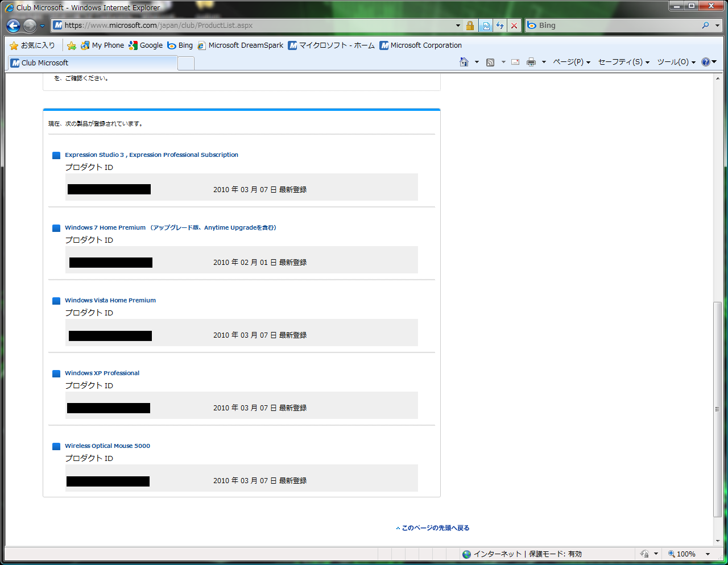
Task: Click the Home icon in command bar
Action: [x=464, y=62]
